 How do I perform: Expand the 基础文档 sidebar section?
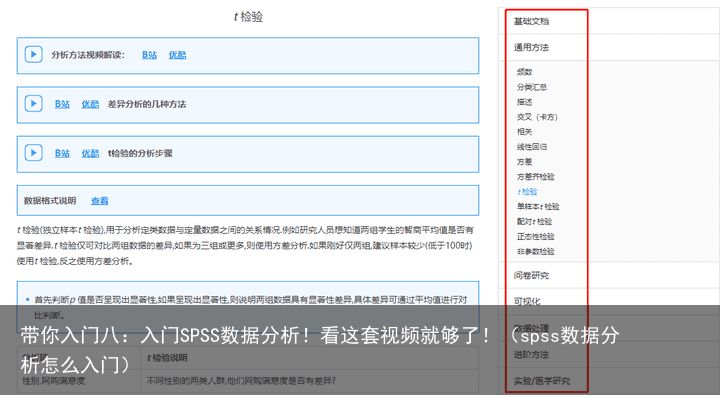pos(531,21)
